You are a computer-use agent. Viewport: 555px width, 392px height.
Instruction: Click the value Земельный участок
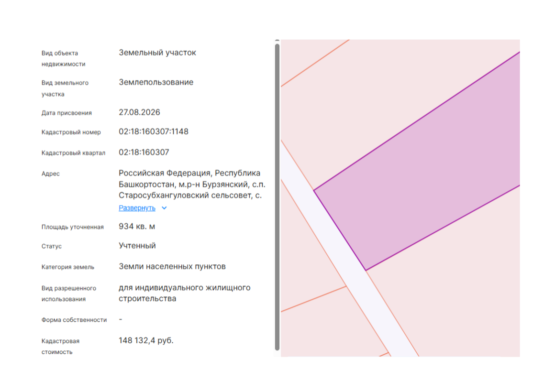pyautogui.click(x=157, y=53)
